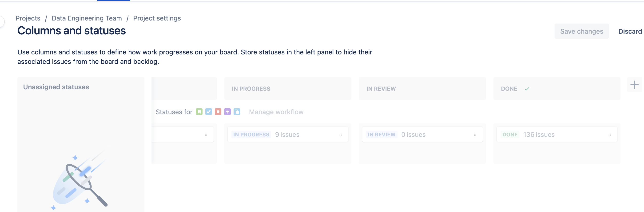Discard the column changes
644x212 pixels.
630,31
